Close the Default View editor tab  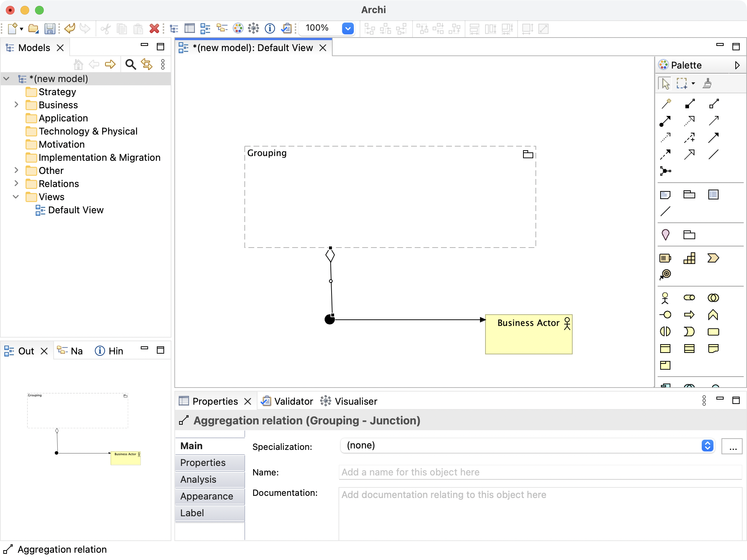323,48
